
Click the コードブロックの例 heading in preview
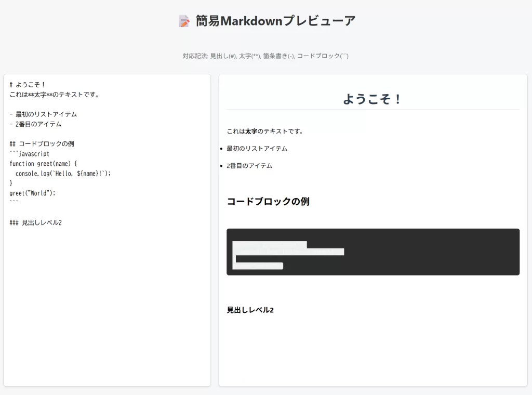pyautogui.click(x=268, y=202)
